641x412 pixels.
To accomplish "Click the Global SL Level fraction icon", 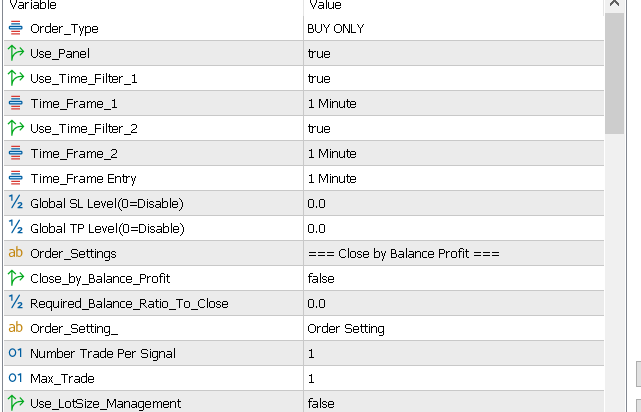I will 15,204.
